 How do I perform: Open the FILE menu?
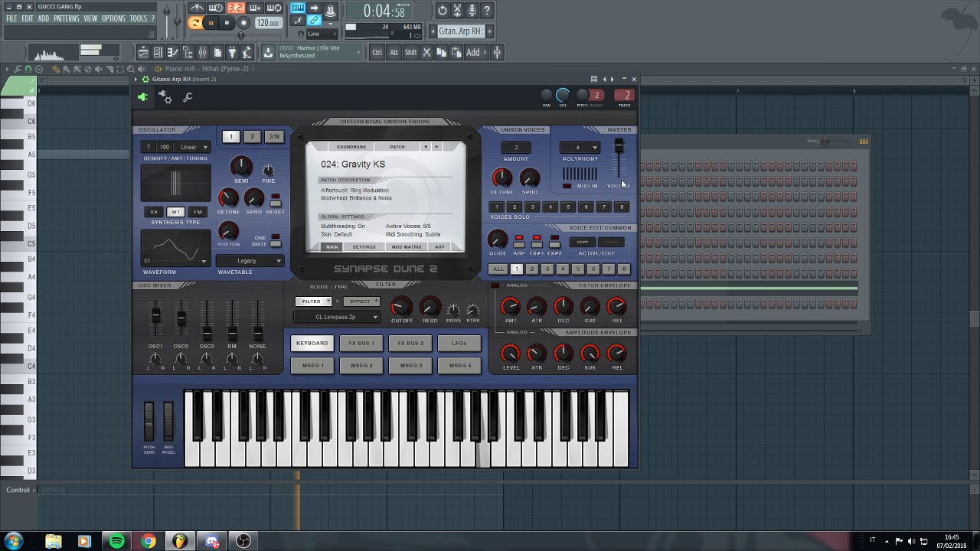(11, 18)
